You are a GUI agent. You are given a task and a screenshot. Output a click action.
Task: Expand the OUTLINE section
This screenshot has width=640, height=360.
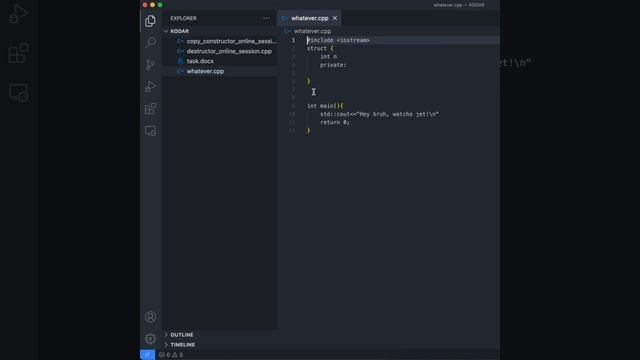tap(220, 335)
